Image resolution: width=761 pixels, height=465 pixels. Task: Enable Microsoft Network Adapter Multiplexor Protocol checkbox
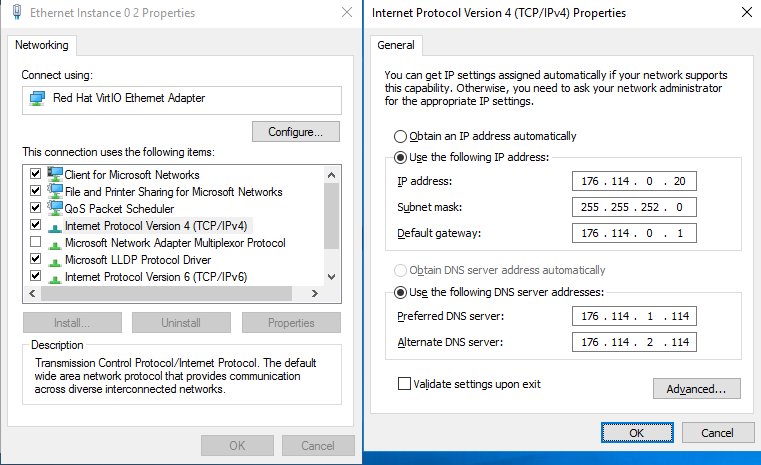[x=35, y=241]
